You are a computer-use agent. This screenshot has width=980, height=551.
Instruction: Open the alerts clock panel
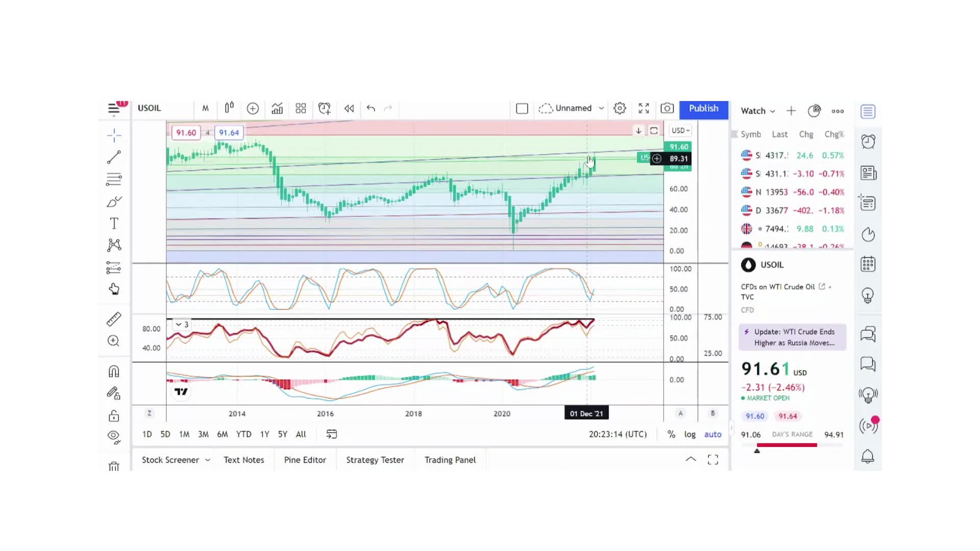(868, 142)
